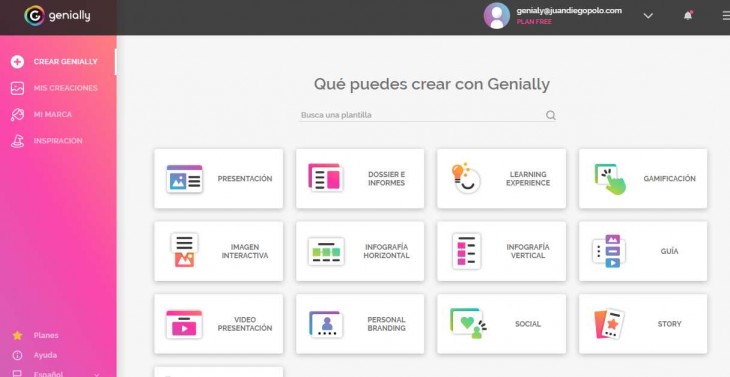Click the Guía icon
730x377 pixels.
point(609,251)
